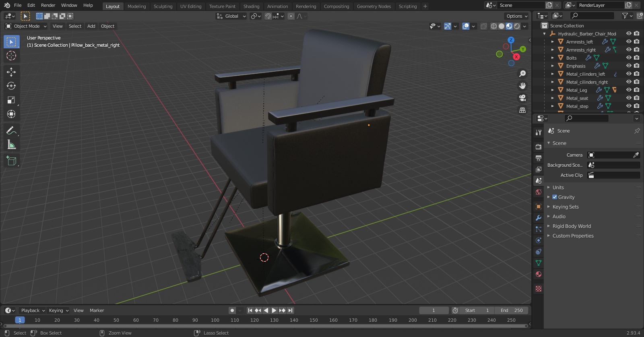Click the Zoom viewport magnifier icon

click(x=522, y=74)
